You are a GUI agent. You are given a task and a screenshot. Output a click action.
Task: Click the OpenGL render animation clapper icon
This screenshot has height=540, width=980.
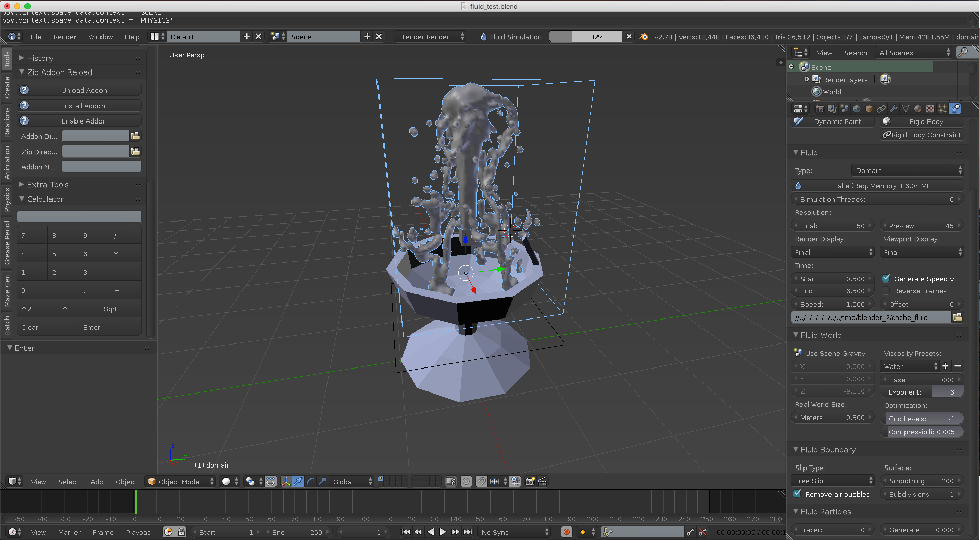point(542,481)
